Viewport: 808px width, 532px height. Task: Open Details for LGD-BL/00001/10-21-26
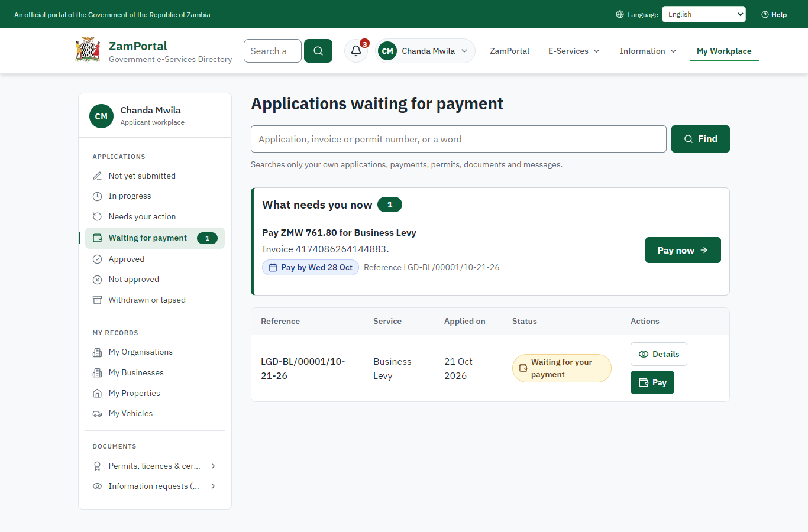[x=659, y=354]
